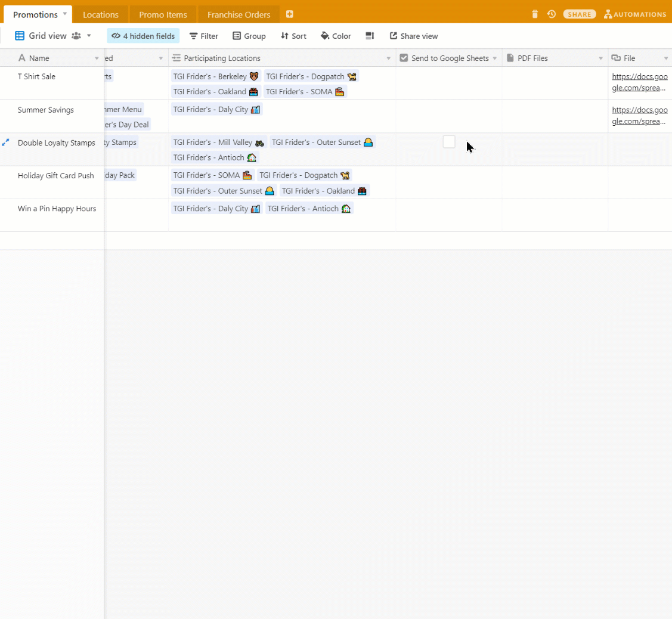
Task: Select the TGI Frider's - Berkeley location tag
Action: tap(212, 76)
